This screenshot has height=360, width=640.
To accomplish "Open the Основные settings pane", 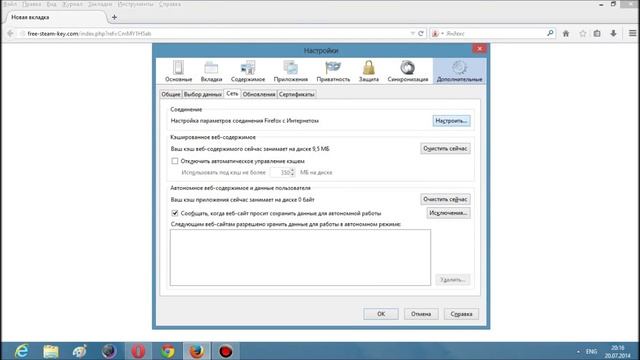I will [x=178, y=71].
